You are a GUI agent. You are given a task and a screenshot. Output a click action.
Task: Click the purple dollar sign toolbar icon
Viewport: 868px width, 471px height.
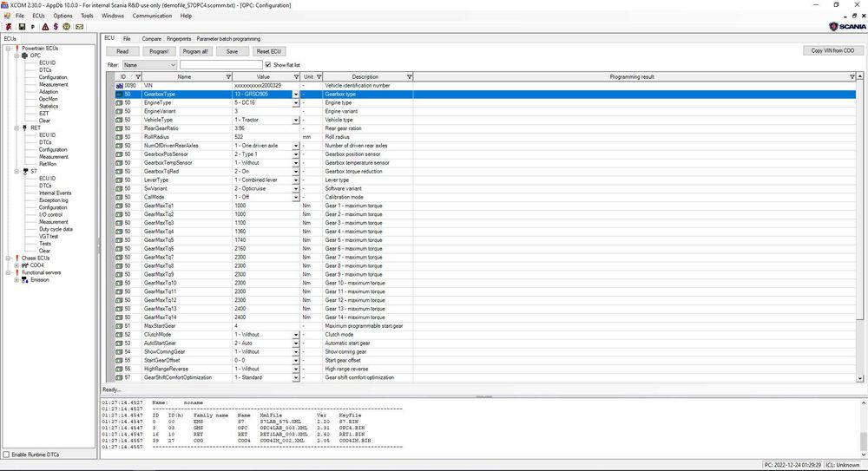pyautogui.click(x=56, y=27)
